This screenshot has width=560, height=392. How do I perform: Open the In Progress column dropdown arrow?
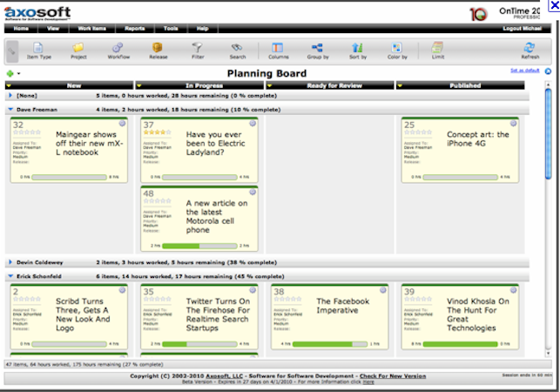[139, 85]
